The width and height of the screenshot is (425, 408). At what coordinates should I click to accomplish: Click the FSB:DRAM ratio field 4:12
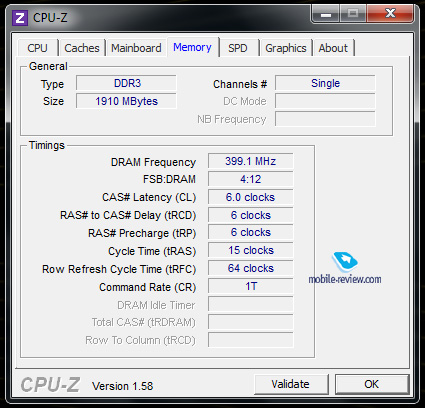pos(251,179)
